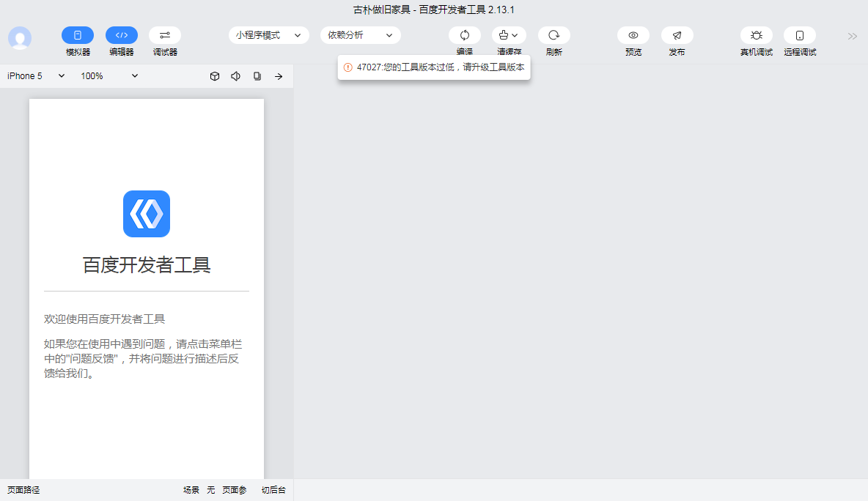This screenshot has width=868, height=501.
Task: Toggle the 调试器 debugger panel
Action: pyautogui.click(x=165, y=35)
